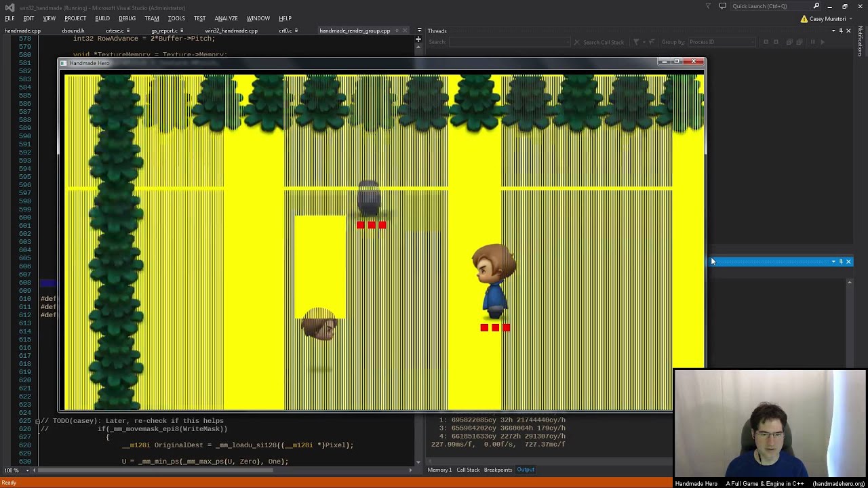The height and width of the screenshot is (488, 868).
Task: Maximize the Handmade Hero game window
Action: pos(676,62)
